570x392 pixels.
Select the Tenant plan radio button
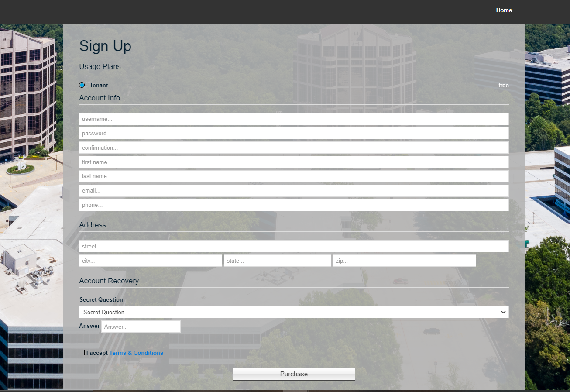(82, 85)
